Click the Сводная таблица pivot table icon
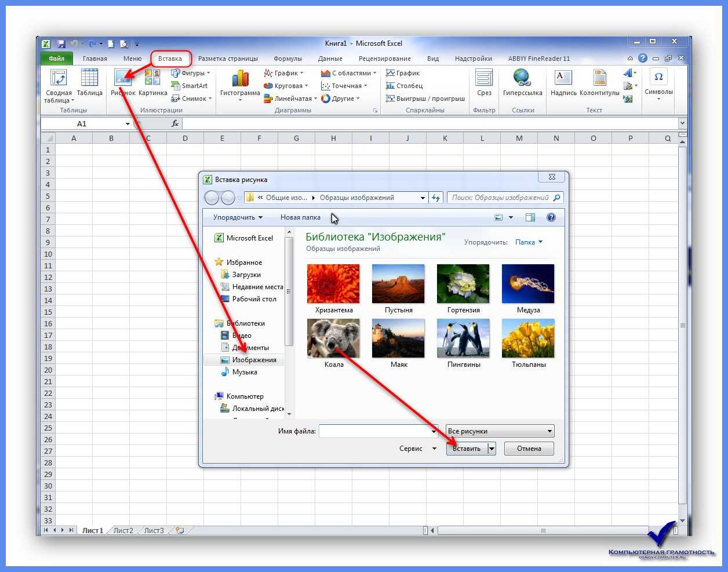The image size is (728, 572). click(59, 78)
